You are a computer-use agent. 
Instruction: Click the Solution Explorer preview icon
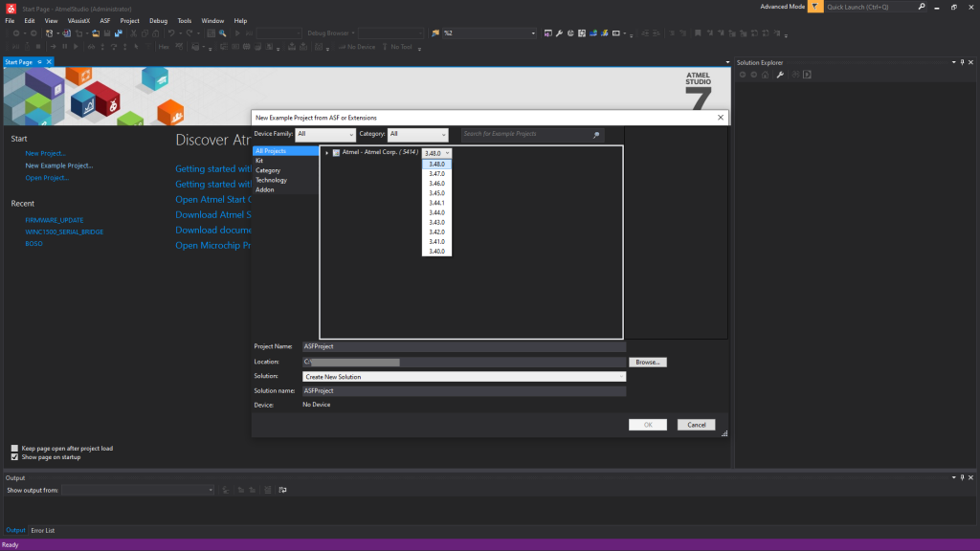(807, 75)
